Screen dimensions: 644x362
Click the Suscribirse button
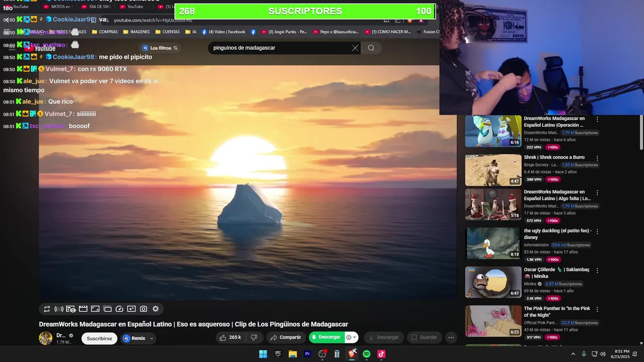99,338
